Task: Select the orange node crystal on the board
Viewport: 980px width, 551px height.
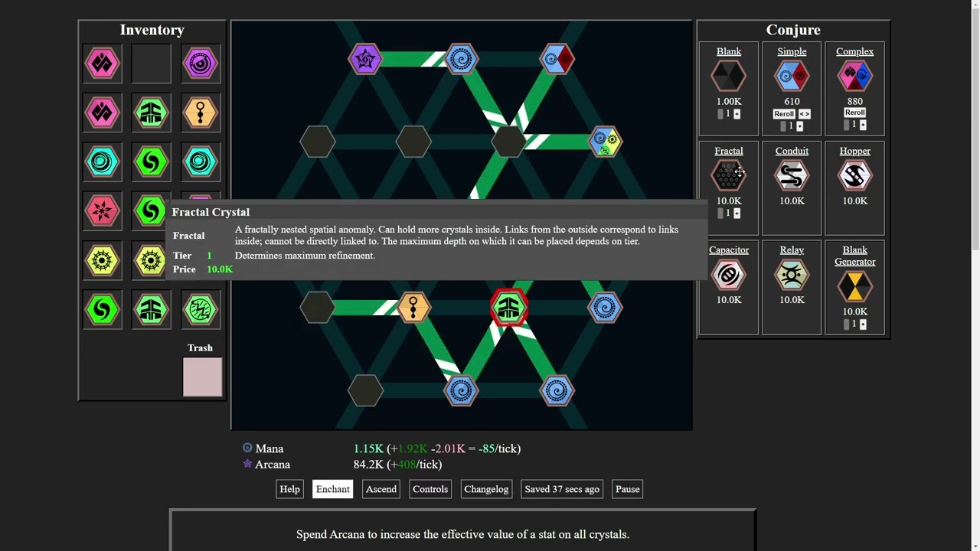Action: (x=413, y=308)
